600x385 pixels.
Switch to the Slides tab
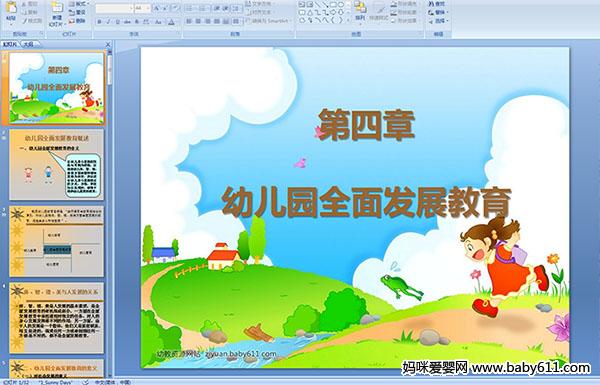[11, 44]
